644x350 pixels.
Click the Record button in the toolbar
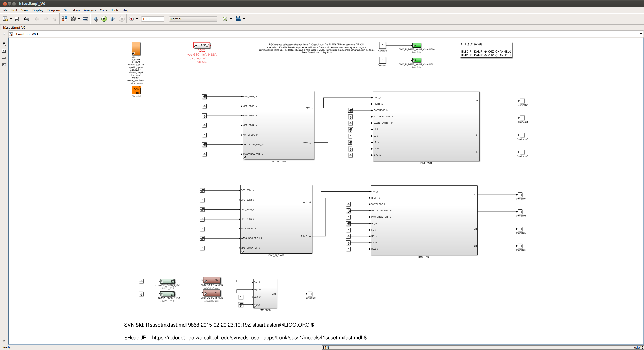click(x=131, y=19)
